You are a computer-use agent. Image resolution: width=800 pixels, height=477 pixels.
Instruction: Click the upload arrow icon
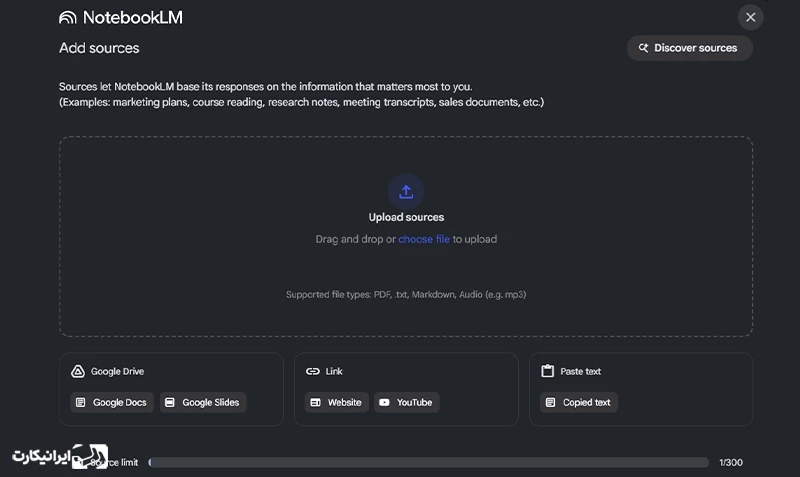click(x=406, y=192)
